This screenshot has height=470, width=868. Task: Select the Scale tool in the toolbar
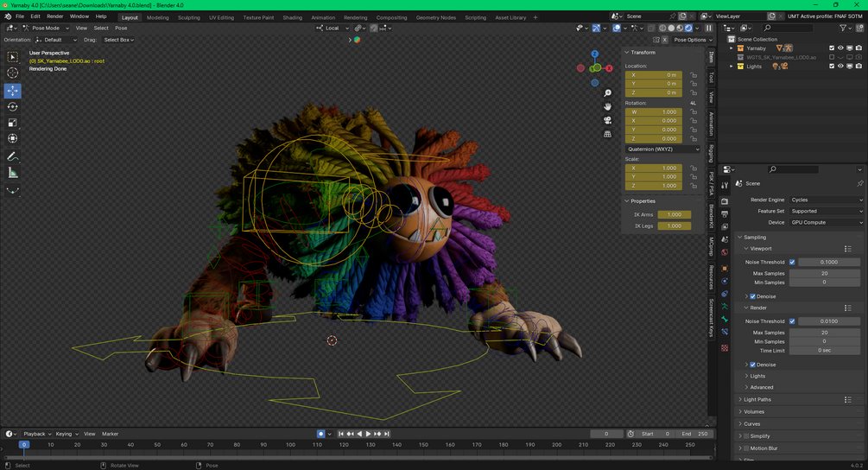pos(13,124)
